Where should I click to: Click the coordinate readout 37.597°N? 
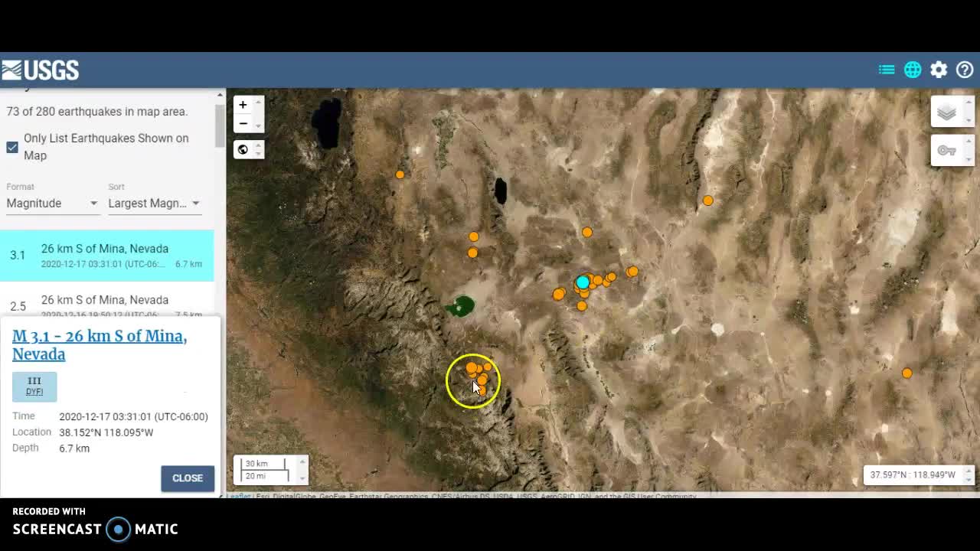point(913,474)
